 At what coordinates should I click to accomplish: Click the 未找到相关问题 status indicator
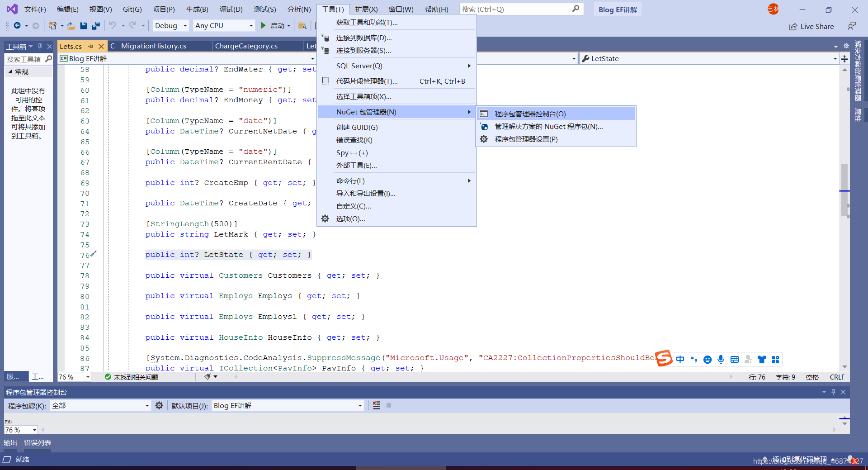132,377
